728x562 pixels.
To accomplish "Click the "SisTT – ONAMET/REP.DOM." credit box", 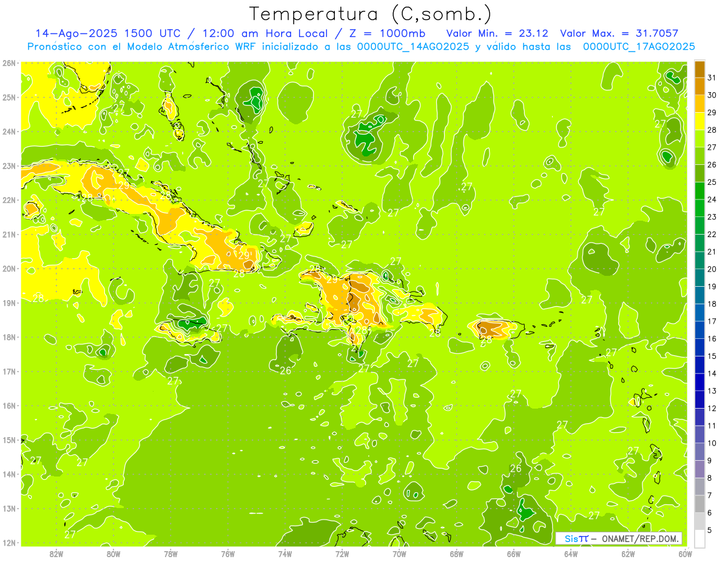I will pos(619,538).
